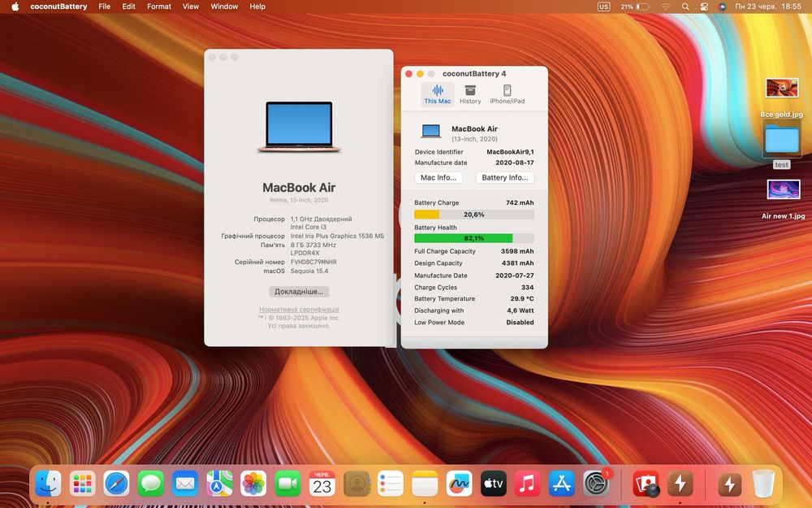
Task: Open the Help menu
Action: tap(257, 7)
